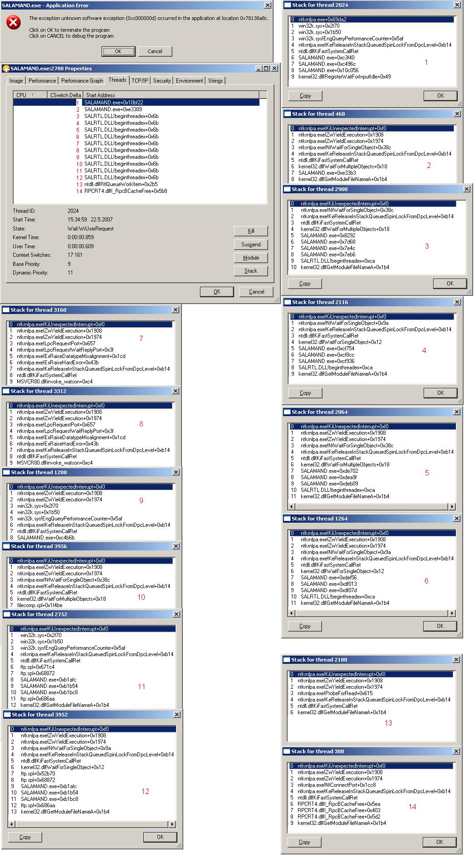Select ntkrnlpa.exe+0x69da2 in thread 2024 stack
Screen dimensions: 474x868
(x=371, y=20)
